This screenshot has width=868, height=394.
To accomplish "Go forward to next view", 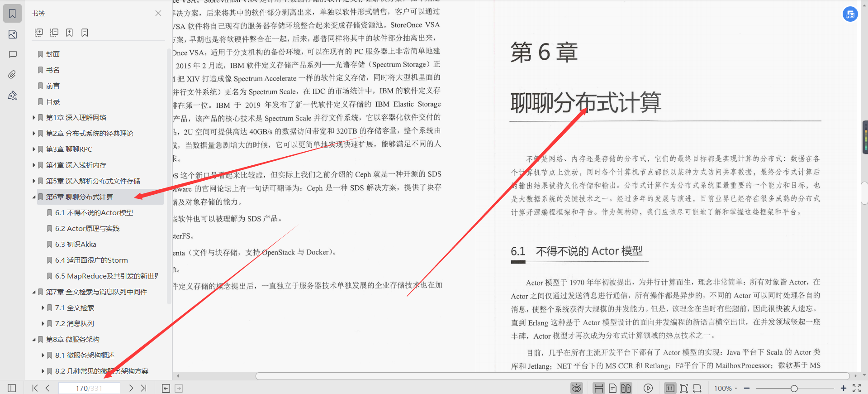I will point(179,388).
